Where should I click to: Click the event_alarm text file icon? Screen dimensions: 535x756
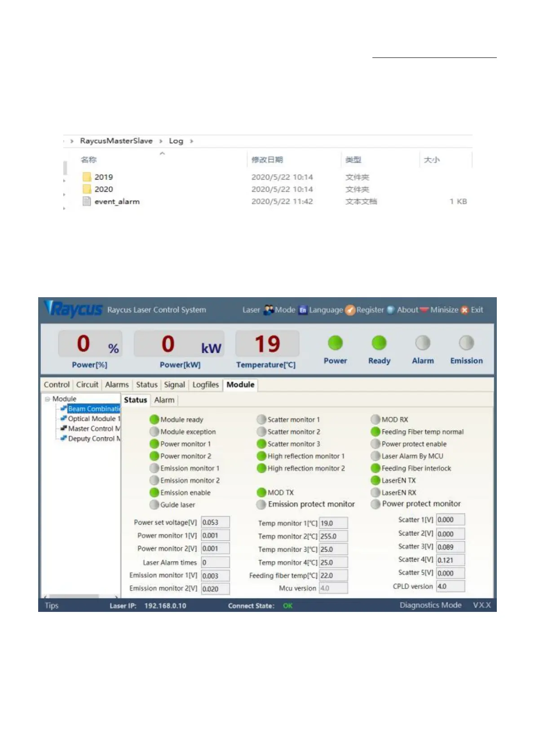87,201
